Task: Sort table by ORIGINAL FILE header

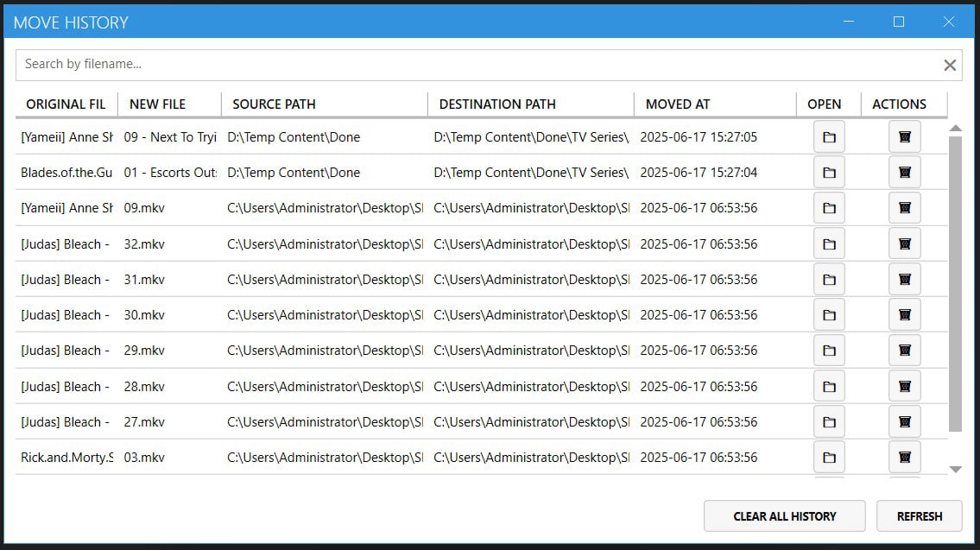Action: [65, 104]
